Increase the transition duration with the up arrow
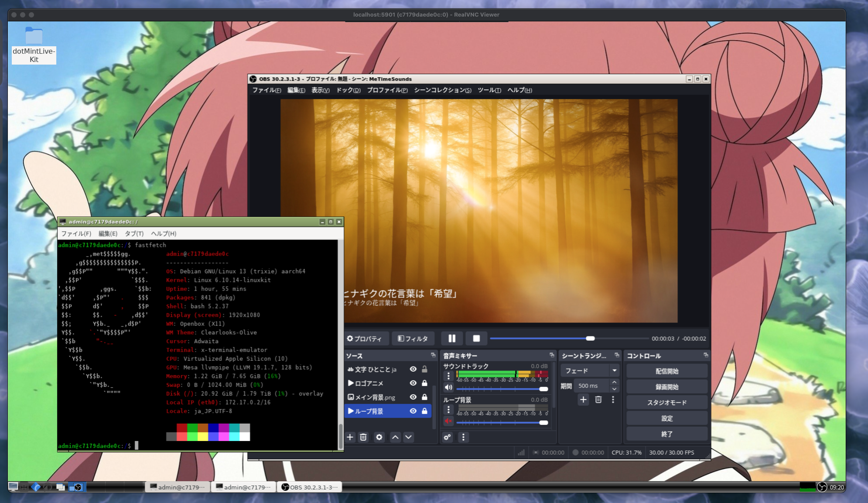The width and height of the screenshot is (868, 503). (614, 383)
